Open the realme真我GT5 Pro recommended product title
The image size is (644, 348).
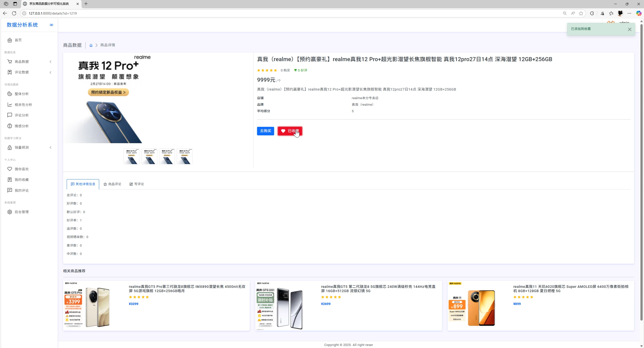pos(187,289)
